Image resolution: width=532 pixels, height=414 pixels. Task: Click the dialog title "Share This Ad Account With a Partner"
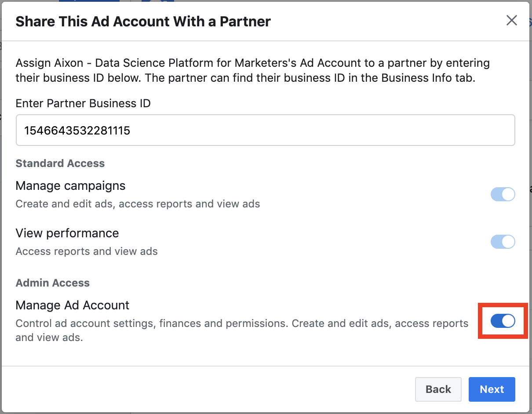click(143, 21)
